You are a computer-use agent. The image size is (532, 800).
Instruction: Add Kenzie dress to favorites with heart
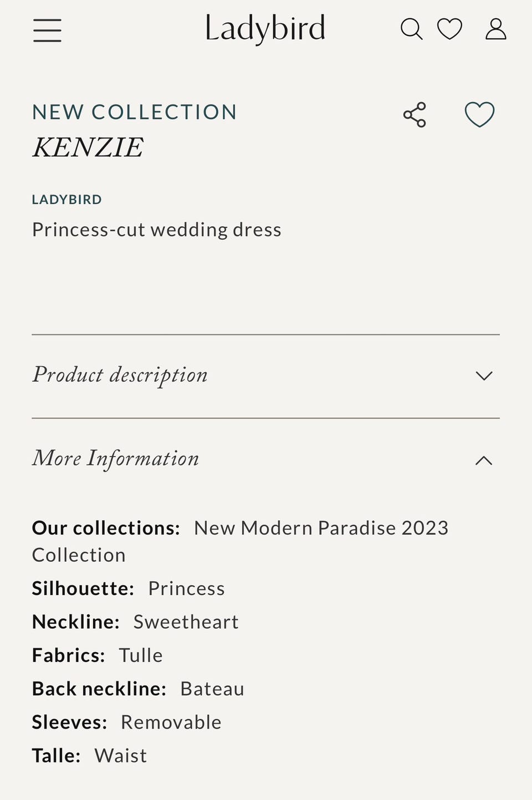point(479,115)
